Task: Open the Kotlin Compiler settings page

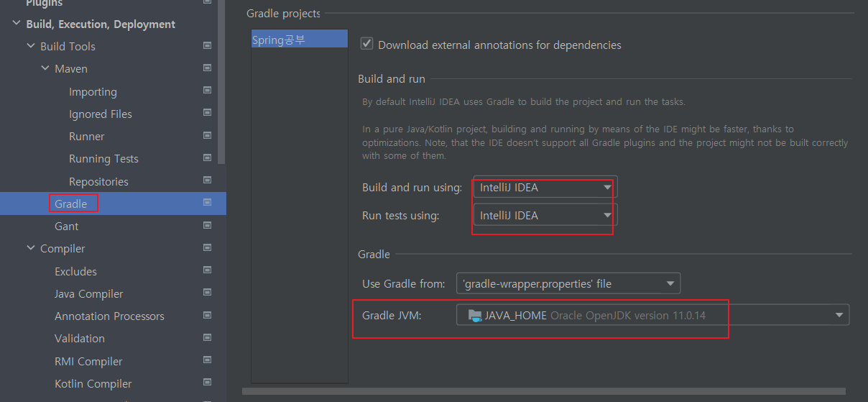Action: (93, 383)
